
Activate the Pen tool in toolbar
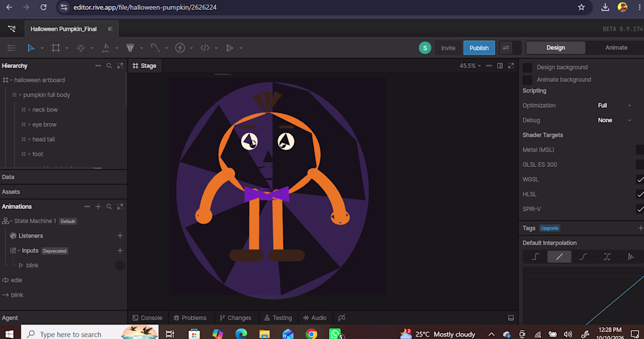105,48
